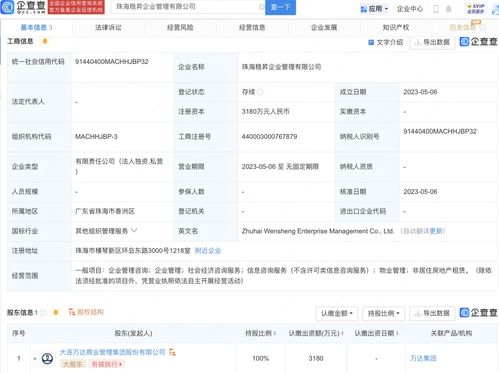Click the orange badge icon beside 工商信息
This screenshot has height=373, width=499.
tap(45, 41)
